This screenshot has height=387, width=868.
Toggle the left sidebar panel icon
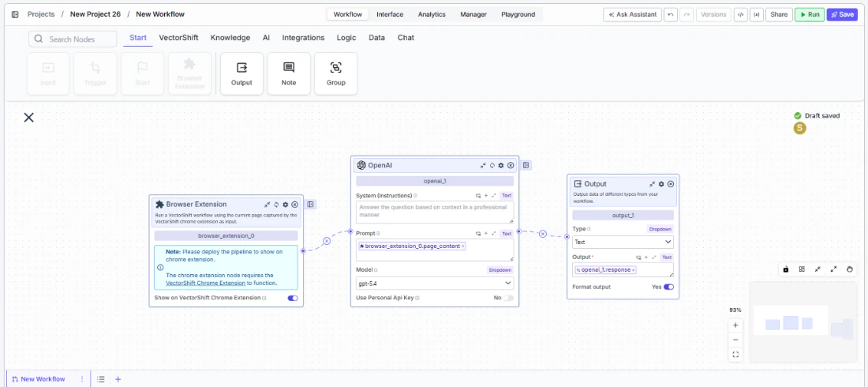point(14,14)
